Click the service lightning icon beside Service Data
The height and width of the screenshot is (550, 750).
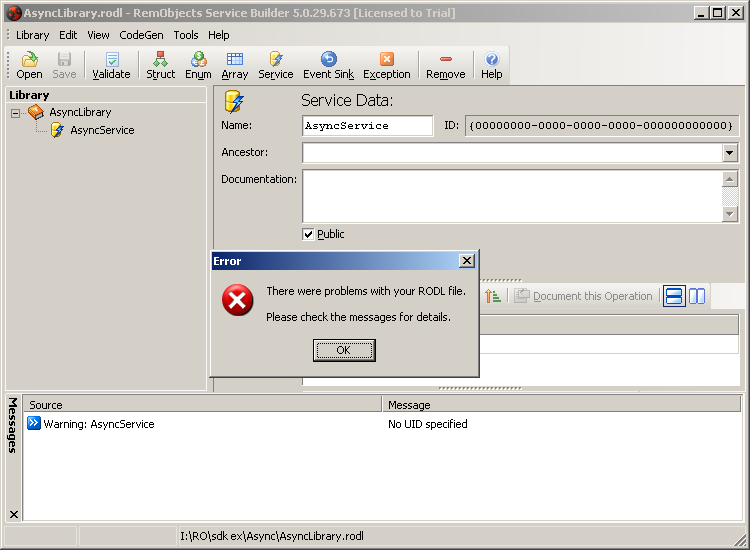234,102
